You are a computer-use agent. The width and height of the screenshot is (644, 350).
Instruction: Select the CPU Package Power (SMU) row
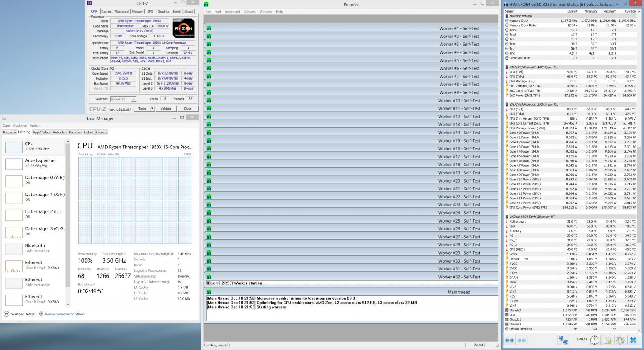click(571, 128)
